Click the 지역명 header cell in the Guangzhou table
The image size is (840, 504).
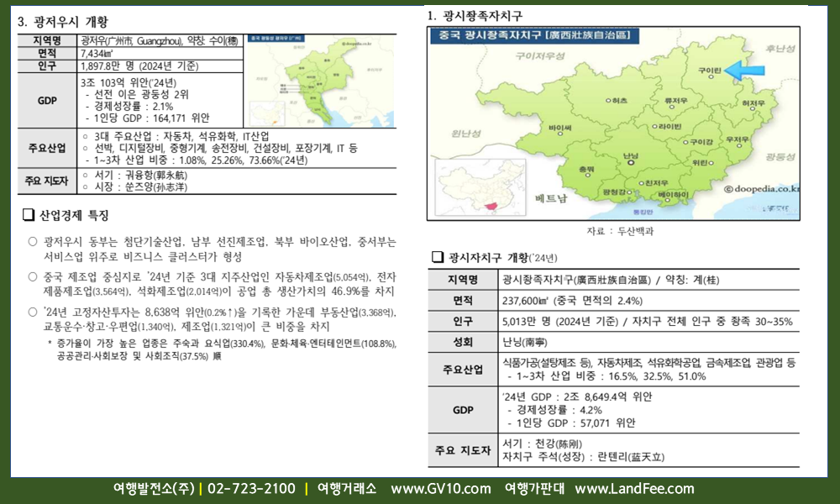[x=47, y=40]
